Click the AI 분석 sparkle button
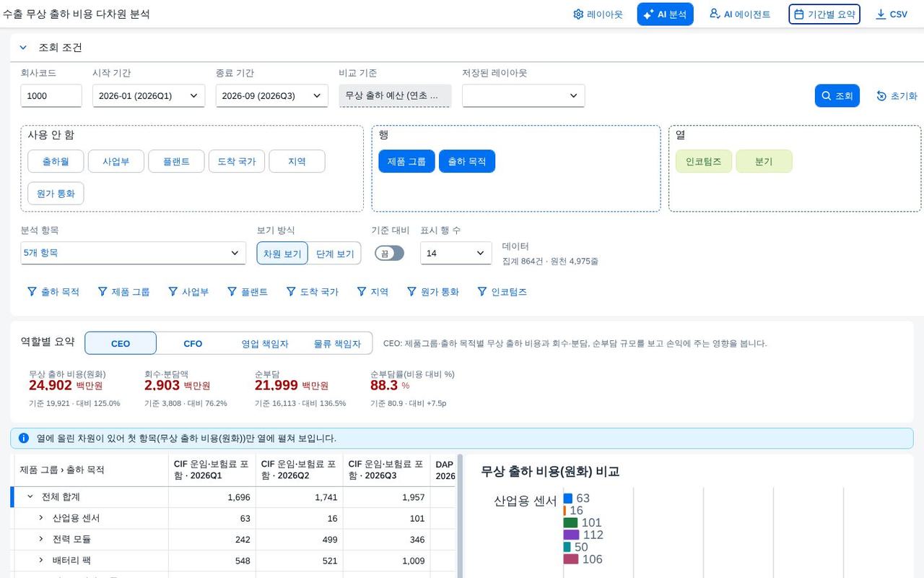924x578 pixels. point(665,14)
